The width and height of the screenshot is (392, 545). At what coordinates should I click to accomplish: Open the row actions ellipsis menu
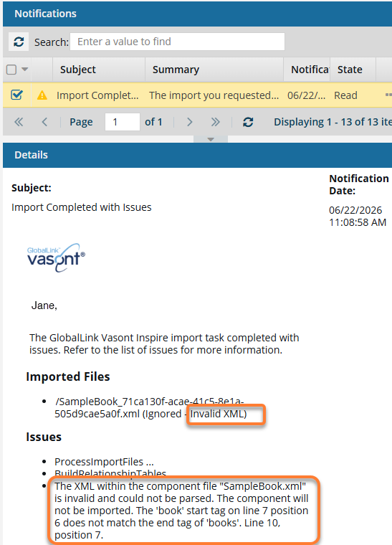tap(388, 95)
